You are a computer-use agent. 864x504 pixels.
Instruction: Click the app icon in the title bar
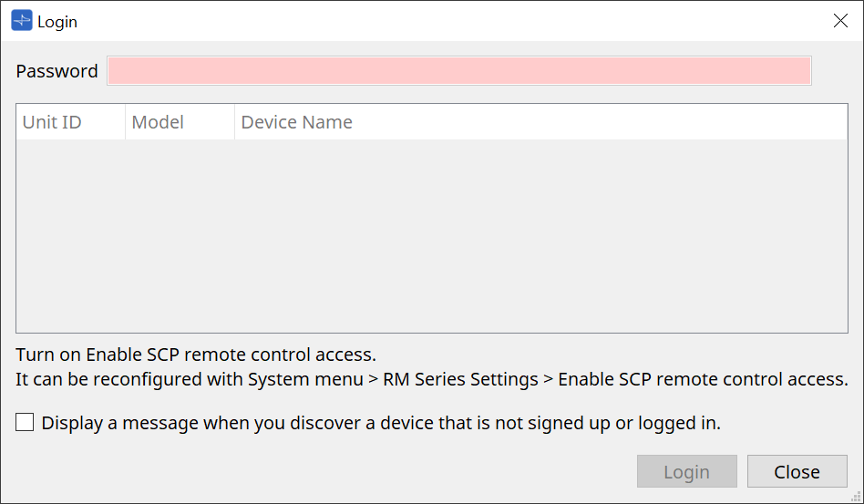[21, 21]
